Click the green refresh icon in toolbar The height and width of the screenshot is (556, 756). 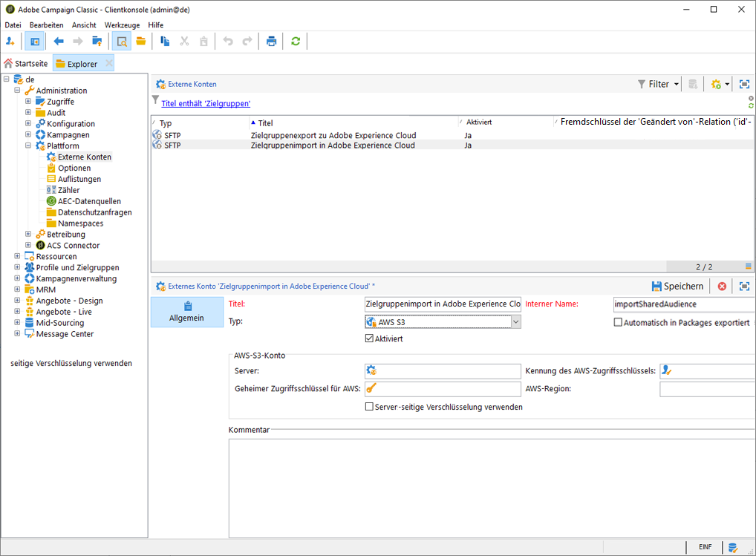(296, 42)
